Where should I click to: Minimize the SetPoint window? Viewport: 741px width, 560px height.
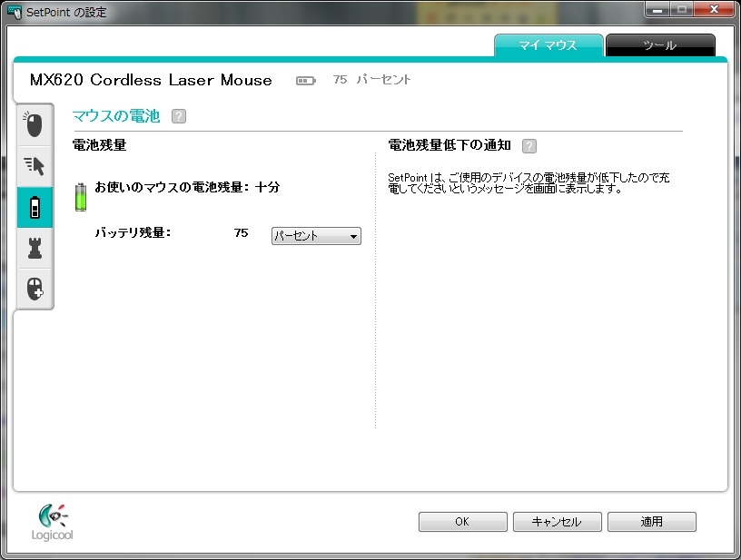tap(657, 9)
